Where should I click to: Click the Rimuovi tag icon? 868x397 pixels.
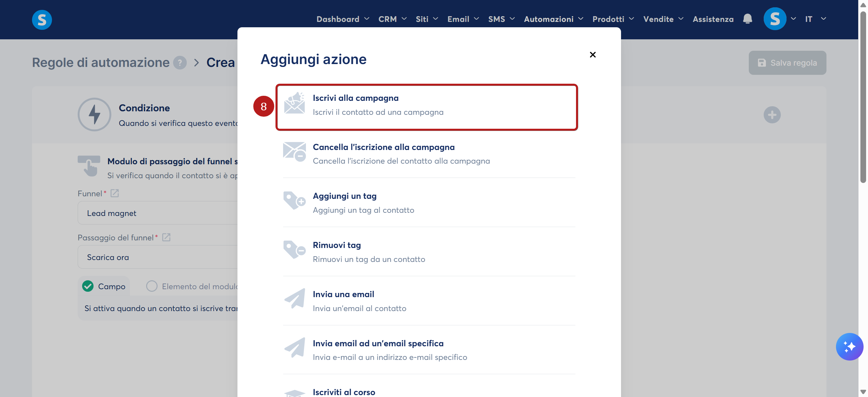coord(294,250)
